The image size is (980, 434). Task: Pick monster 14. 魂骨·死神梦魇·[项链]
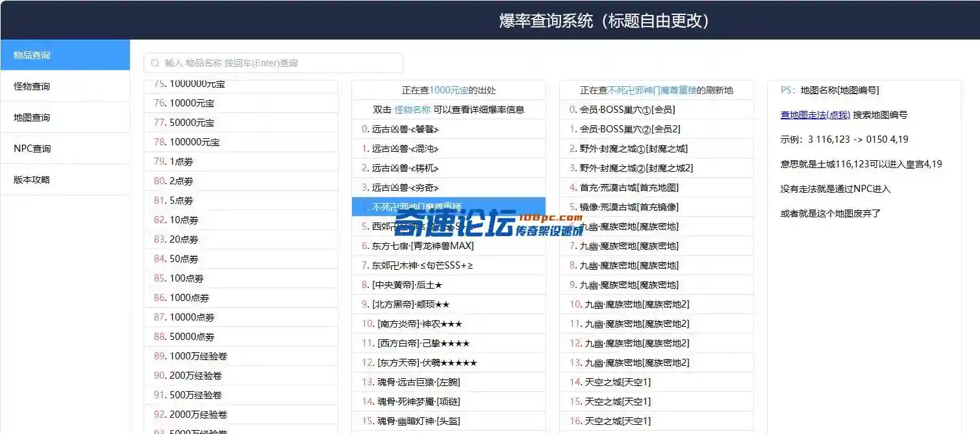pos(449,402)
